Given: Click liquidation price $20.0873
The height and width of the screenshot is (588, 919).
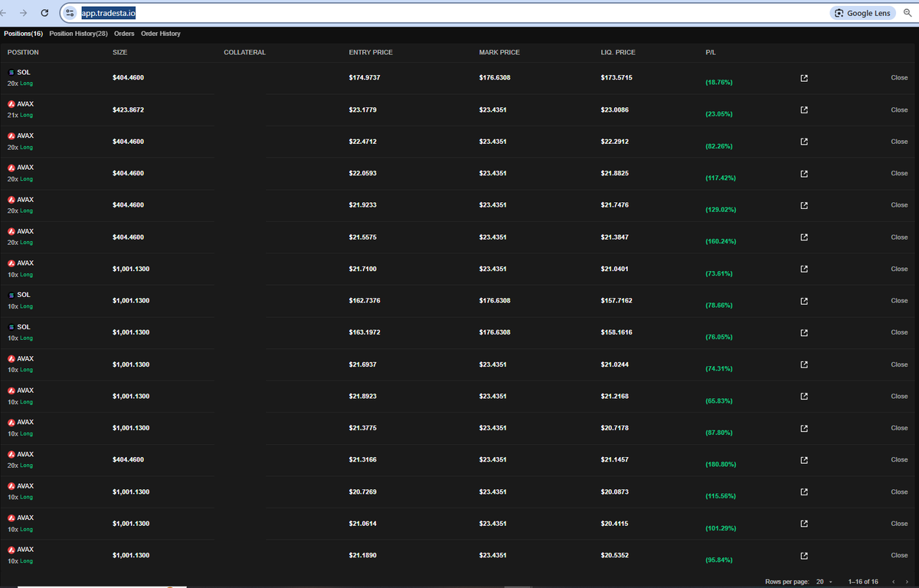Looking at the screenshot, I should pos(615,492).
